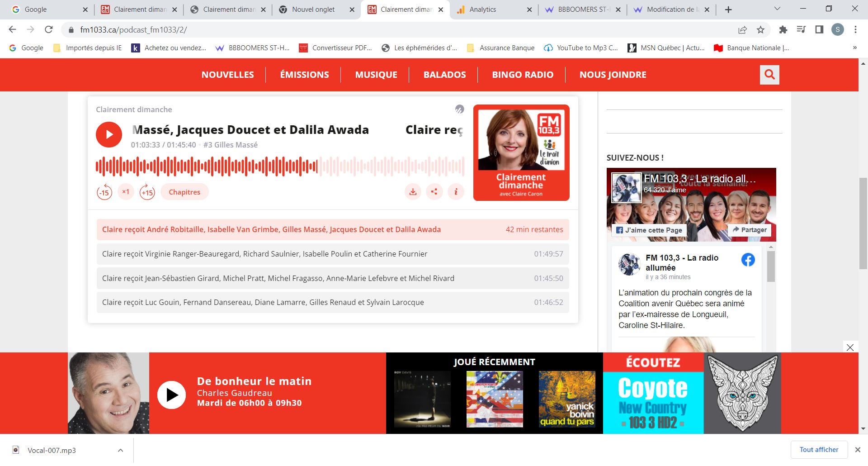This screenshot has width=868, height=466.
Task: Toggle the browser side panel
Action: (819, 30)
